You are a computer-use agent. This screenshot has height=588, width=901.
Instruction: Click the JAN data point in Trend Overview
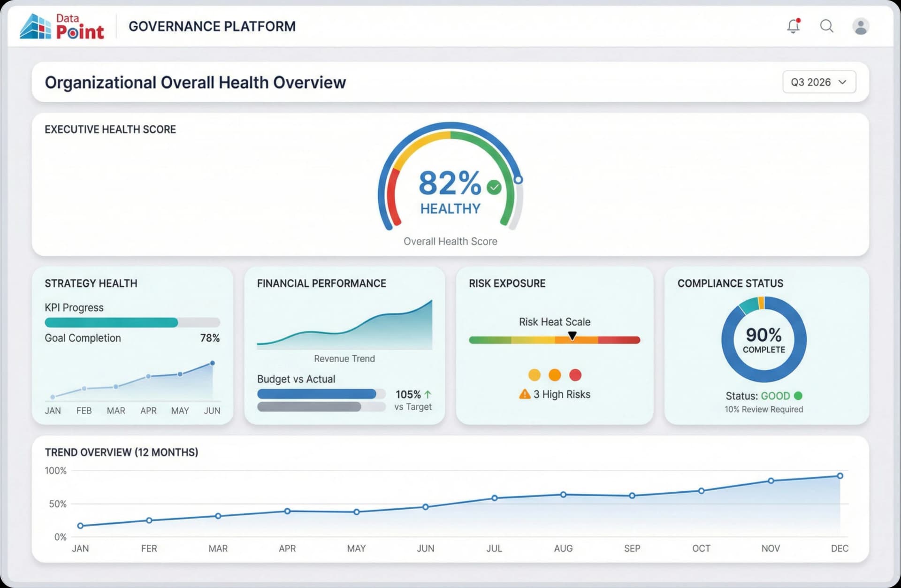point(80,526)
